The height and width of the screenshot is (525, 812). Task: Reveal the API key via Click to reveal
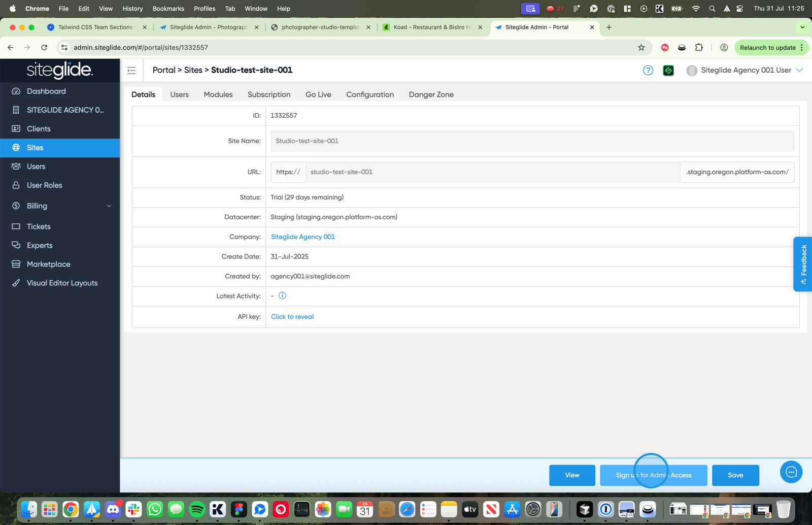pos(292,317)
